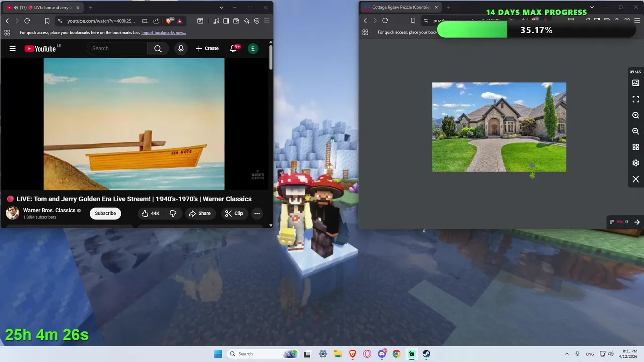Open the YouTube notifications bell
The width and height of the screenshot is (644, 362).
(x=233, y=49)
